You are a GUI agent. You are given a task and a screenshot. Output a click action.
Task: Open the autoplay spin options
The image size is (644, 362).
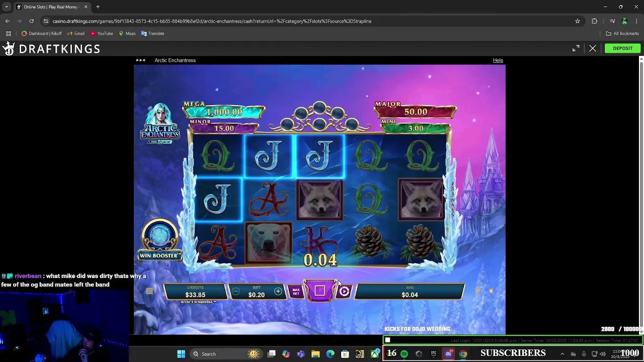point(344,291)
